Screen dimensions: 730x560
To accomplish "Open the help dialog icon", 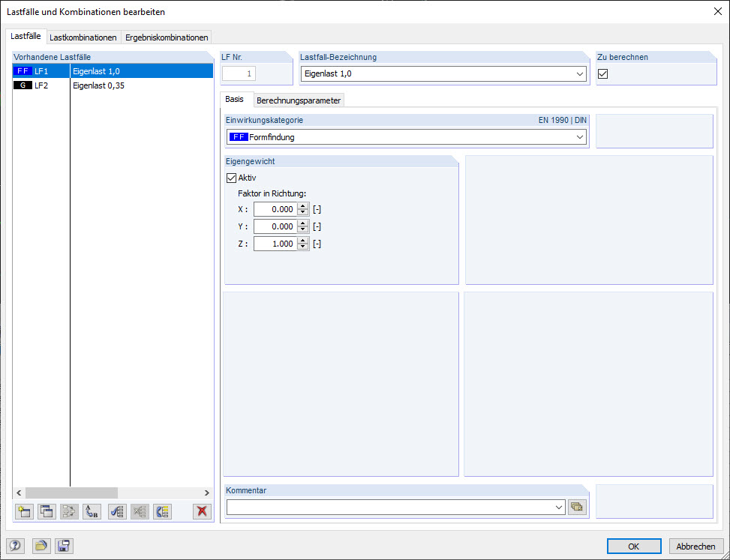I will click(15, 546).
